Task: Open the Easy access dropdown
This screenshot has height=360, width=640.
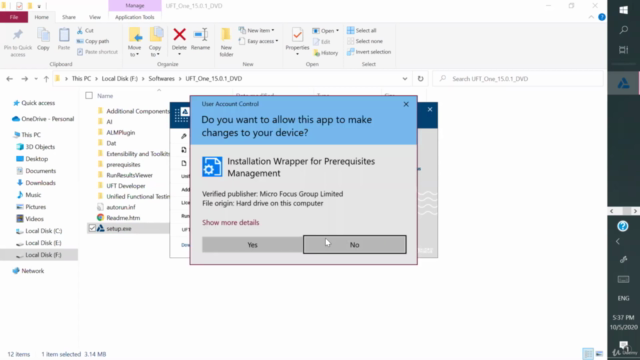Action: [x=258, y=41]
